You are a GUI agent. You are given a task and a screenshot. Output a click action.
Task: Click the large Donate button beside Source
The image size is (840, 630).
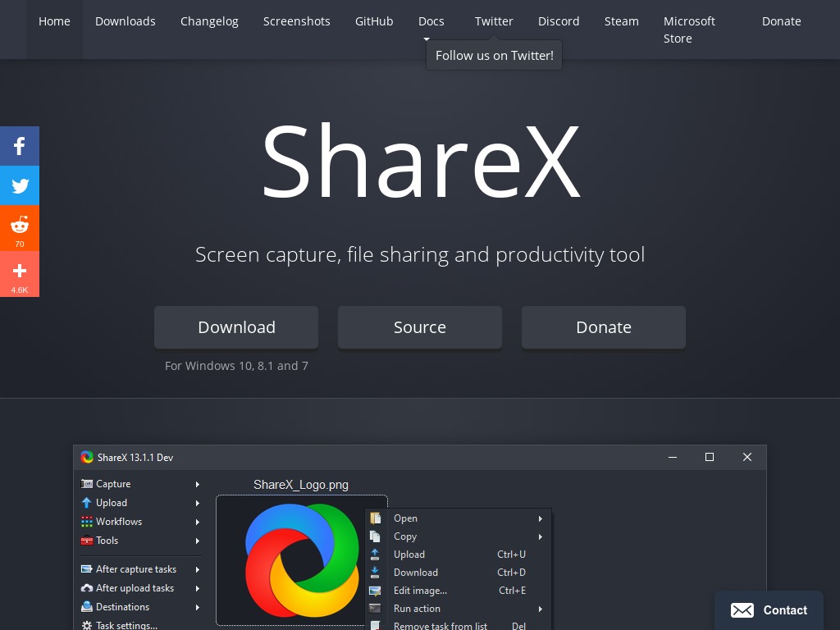click(x=604, y=327)
